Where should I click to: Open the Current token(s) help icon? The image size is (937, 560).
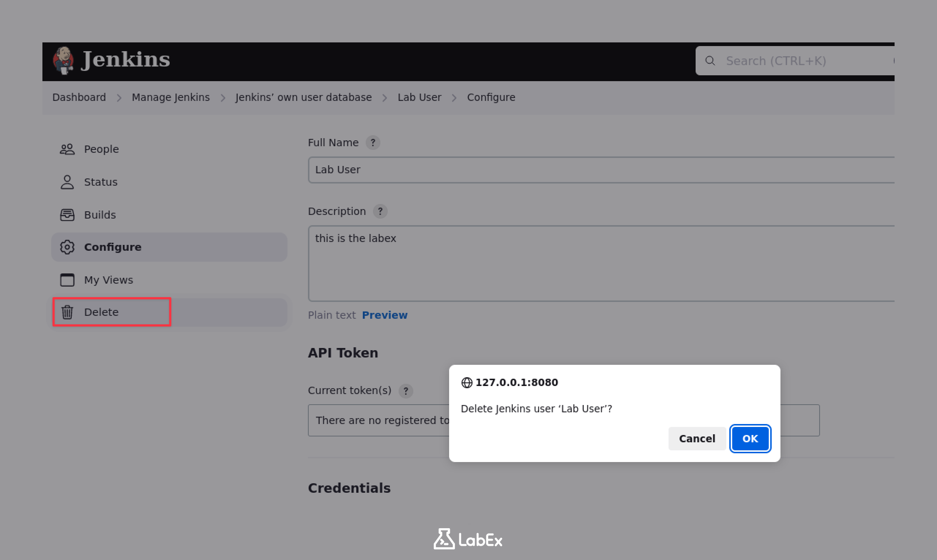pyautogui.click(x=406, y=391)
